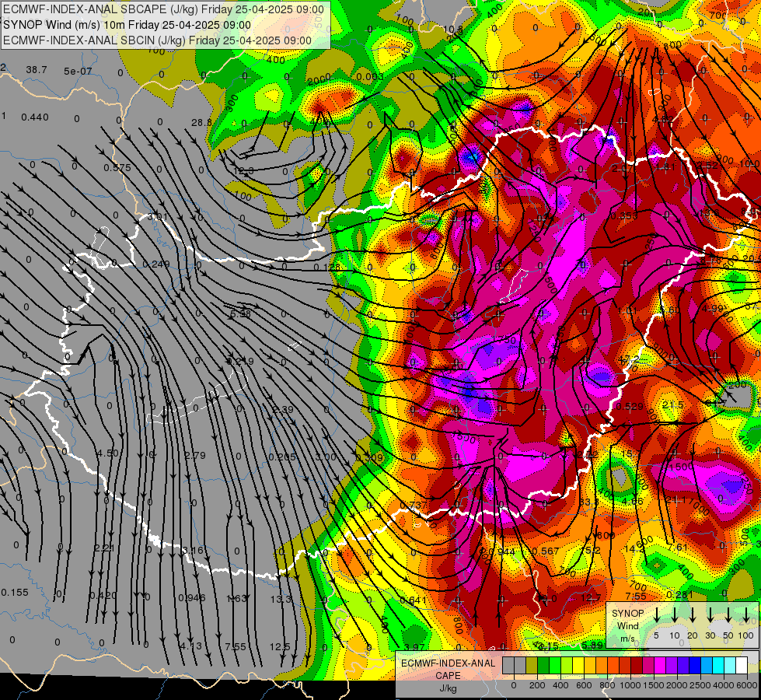Click the 4.13 value on map
Image resolution: width=761 pixels, height=700 pixels.
pyautogui.click(x=190, y=646)
